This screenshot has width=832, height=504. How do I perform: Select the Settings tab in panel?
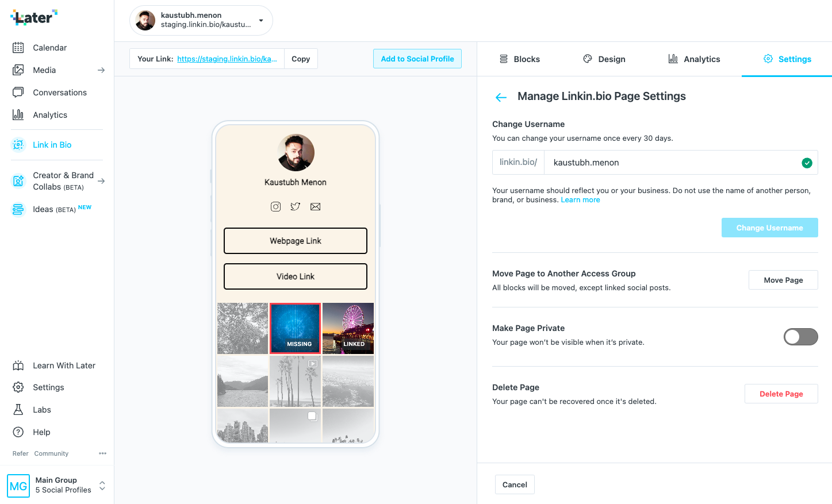pos(787,59)
